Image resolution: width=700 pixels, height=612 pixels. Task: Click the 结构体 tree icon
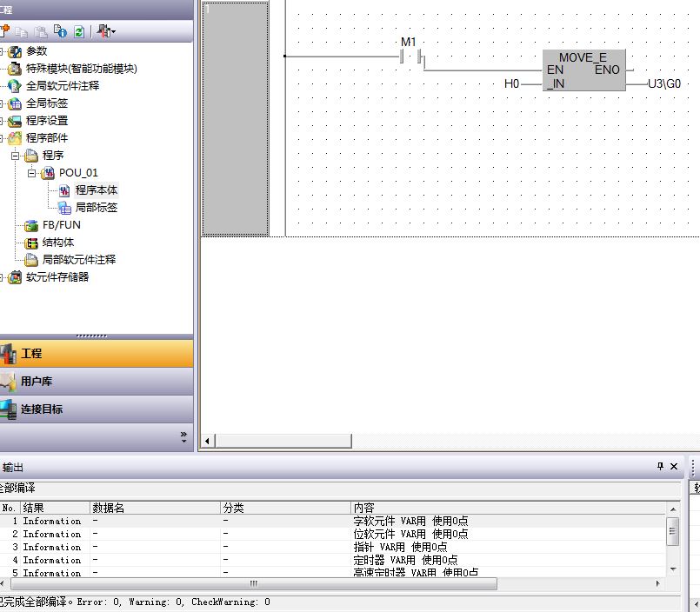(x=31, y=243)
